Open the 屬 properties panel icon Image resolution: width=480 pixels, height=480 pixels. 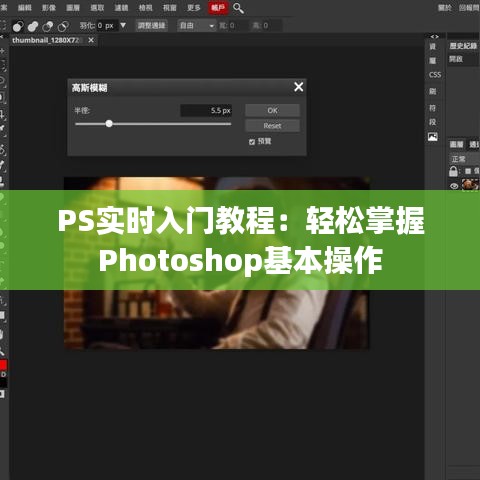point(433,60)
